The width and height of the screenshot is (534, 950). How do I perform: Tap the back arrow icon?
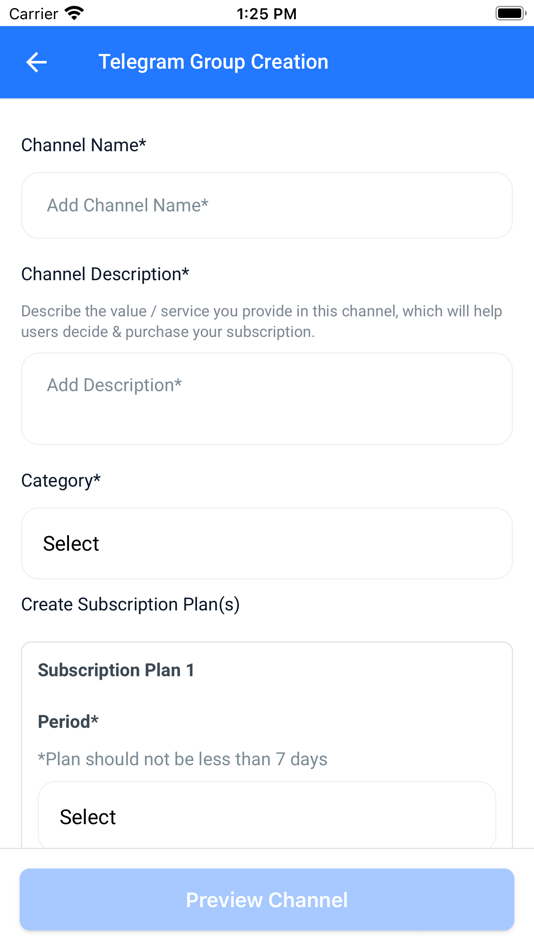pos(36,62)
